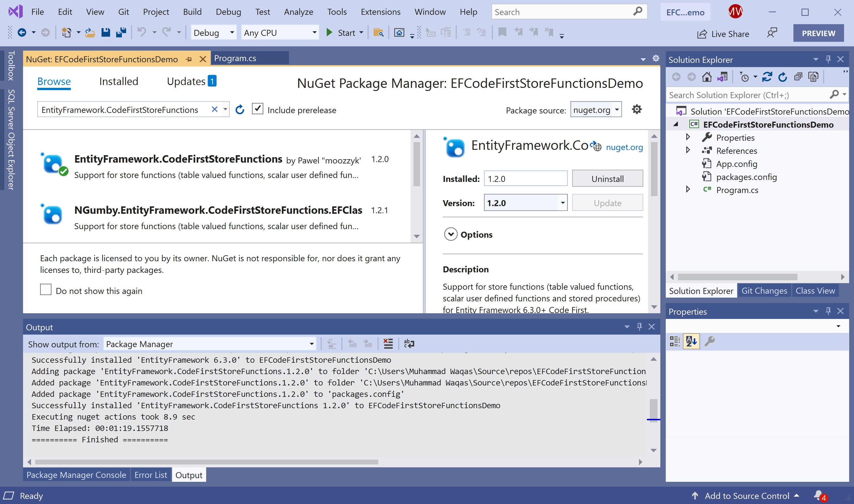
Task: Uncheck Include prerelease checkbox
Action: pos(257,109)
